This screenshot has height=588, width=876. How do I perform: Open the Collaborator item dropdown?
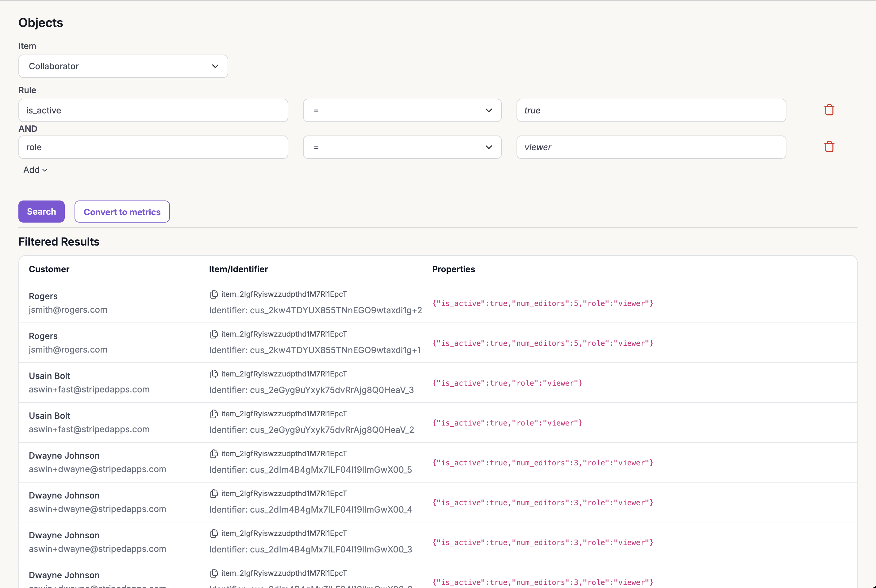[123, 67]
